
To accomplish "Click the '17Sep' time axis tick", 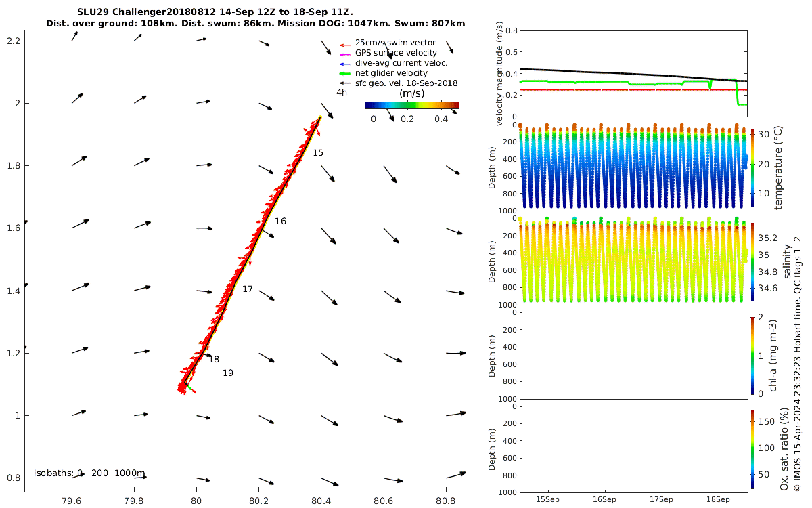I will coord(661,501).
